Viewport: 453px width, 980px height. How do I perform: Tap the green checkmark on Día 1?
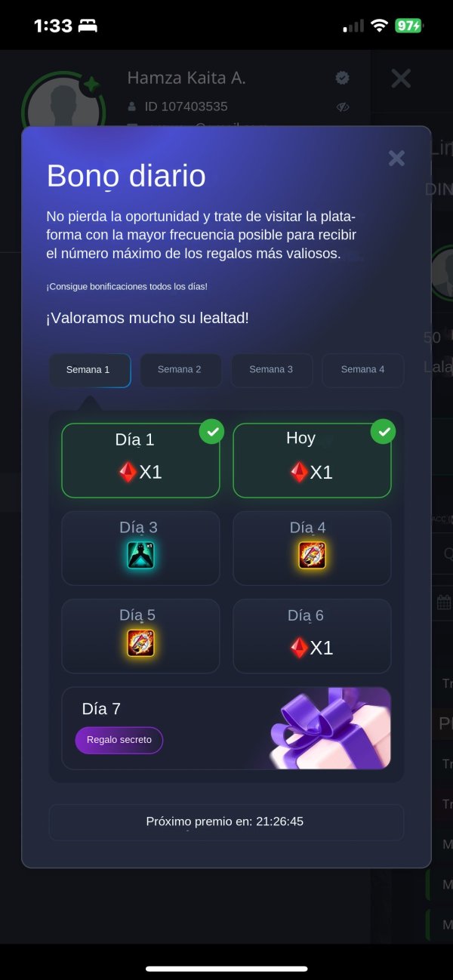tap(212, 432)
